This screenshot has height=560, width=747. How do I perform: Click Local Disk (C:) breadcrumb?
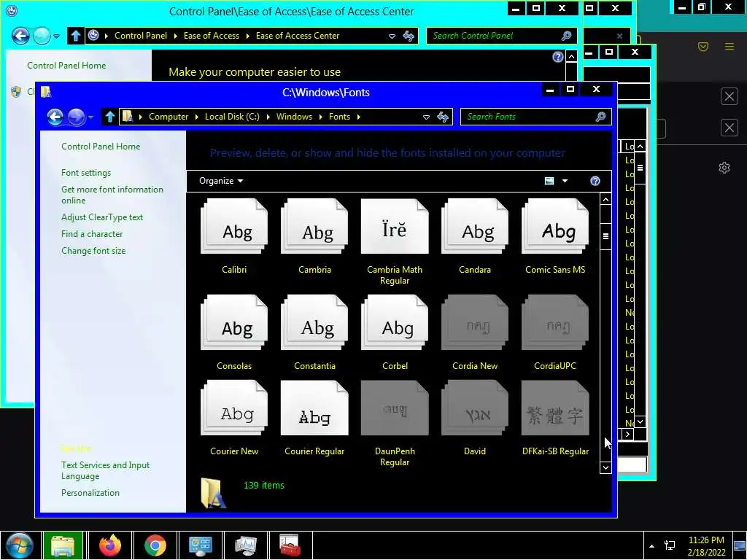(x=232, y=117)
